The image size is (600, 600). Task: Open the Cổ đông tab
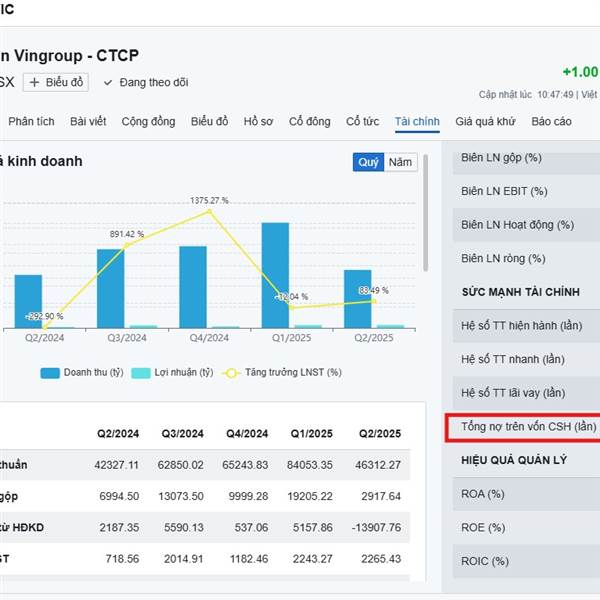310,121
